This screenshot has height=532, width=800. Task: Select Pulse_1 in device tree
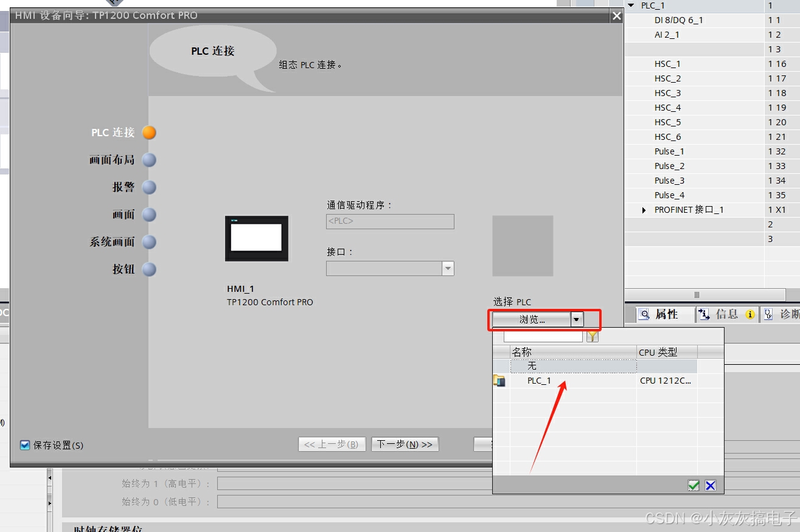point(669,151)
